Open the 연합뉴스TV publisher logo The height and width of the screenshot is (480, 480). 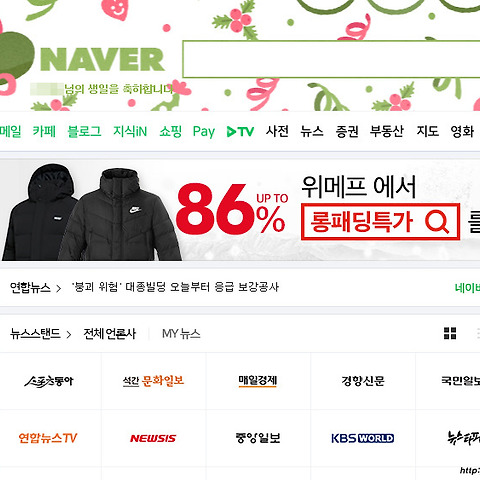coord(48,438)
